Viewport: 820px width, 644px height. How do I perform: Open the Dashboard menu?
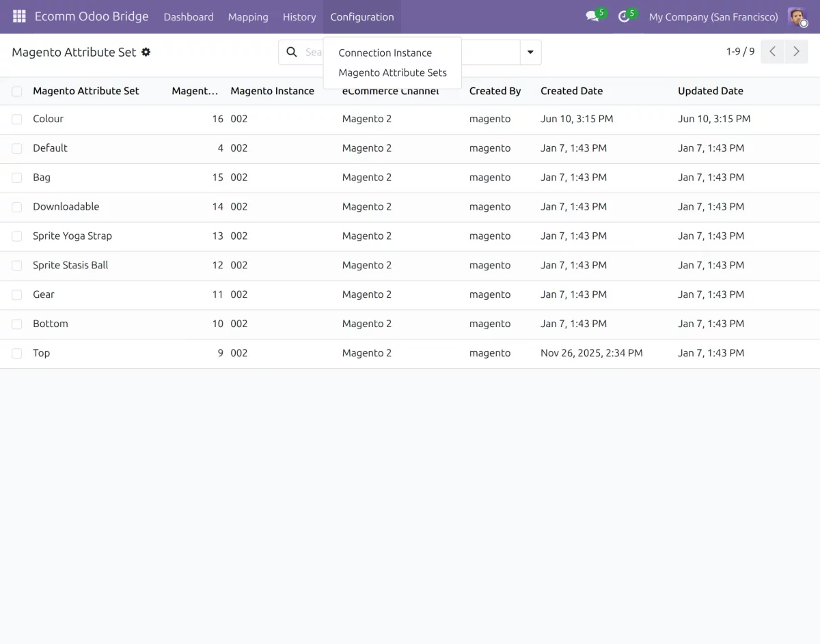(189, 16)
